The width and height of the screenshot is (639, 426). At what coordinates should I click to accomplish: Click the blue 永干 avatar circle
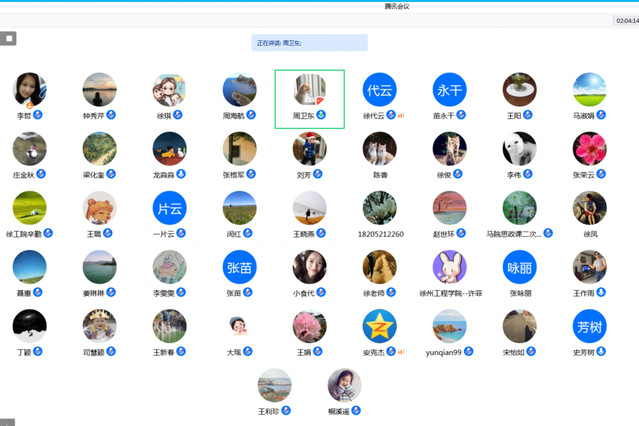click(x=449, y=89)
